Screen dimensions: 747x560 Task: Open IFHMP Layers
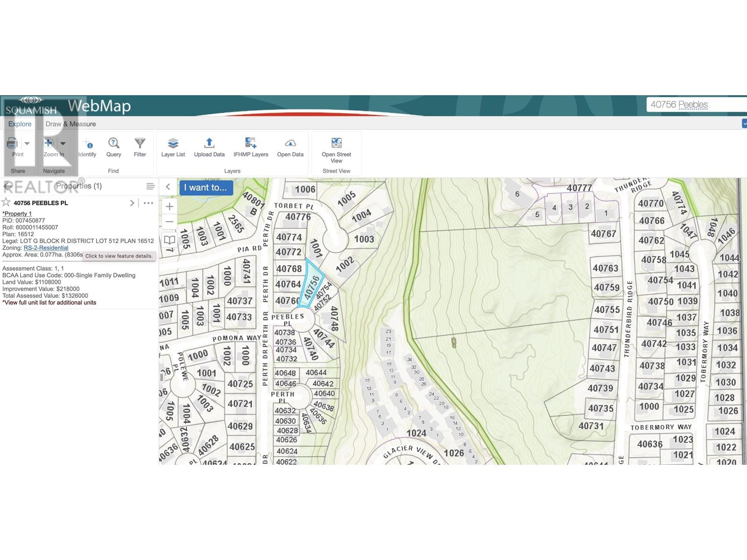pos(251,143)
